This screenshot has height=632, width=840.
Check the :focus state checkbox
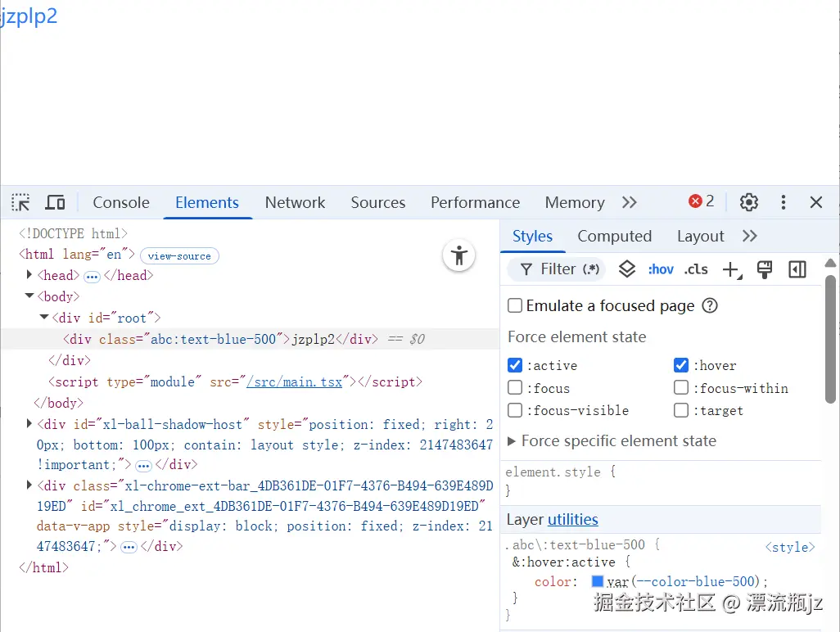515,387
